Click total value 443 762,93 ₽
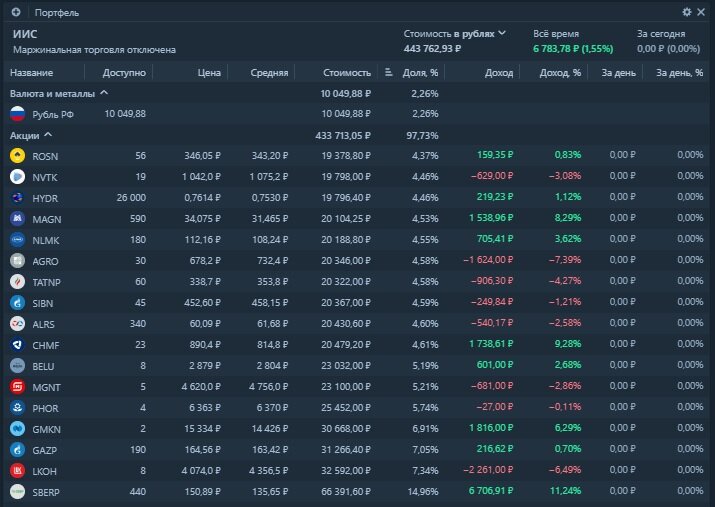This screenshot has height=507, width=715. [432, 48]
